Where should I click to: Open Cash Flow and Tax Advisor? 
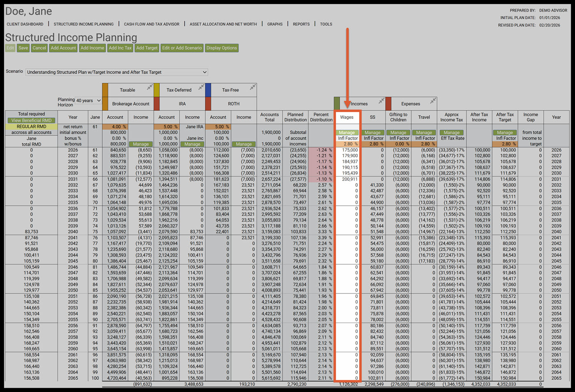pos(152,24)
